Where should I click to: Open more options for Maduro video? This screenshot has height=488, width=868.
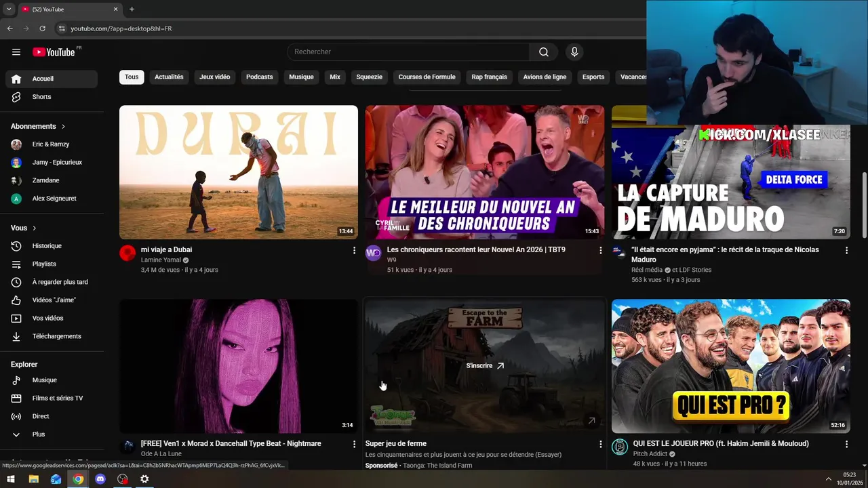846,251
